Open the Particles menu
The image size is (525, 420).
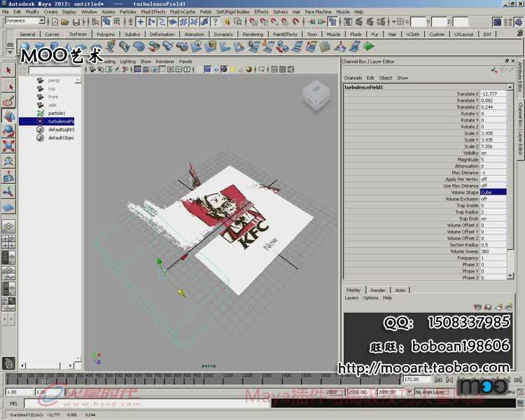coord(128,12)
